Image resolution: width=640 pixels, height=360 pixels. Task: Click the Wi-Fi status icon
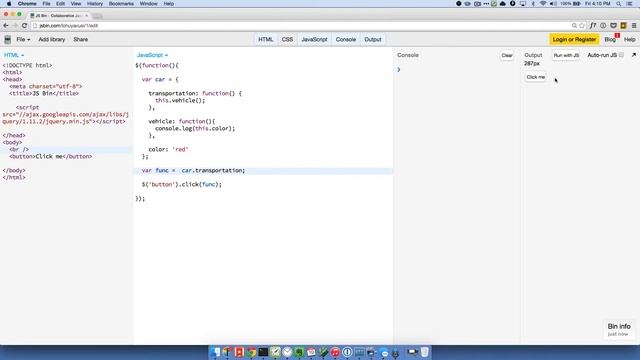coord(543,4)
